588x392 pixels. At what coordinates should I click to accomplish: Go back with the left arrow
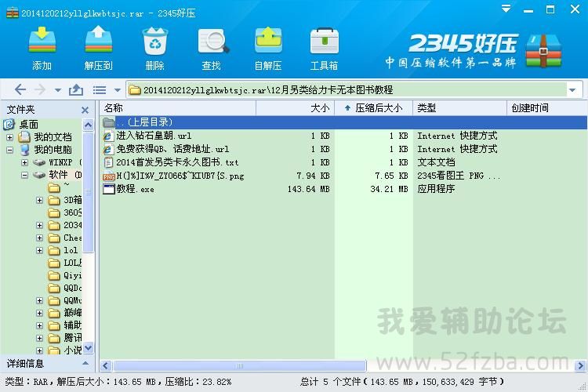(x=20, y=89)
